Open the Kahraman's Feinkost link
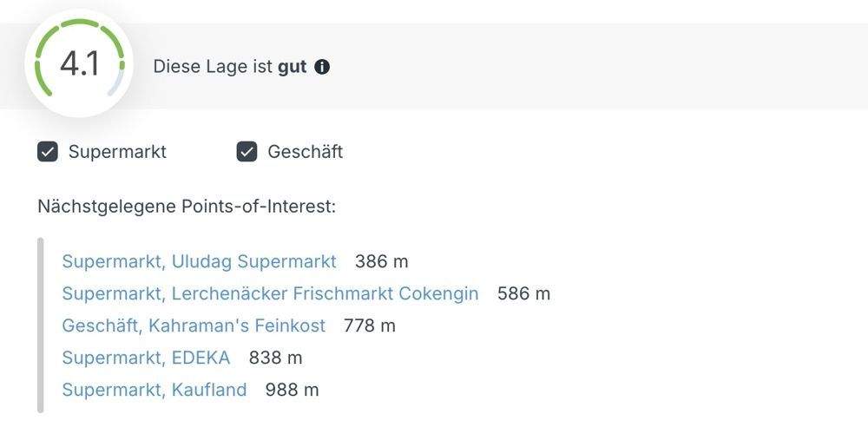Screen dimensions: 868x421 pos(194,326)
